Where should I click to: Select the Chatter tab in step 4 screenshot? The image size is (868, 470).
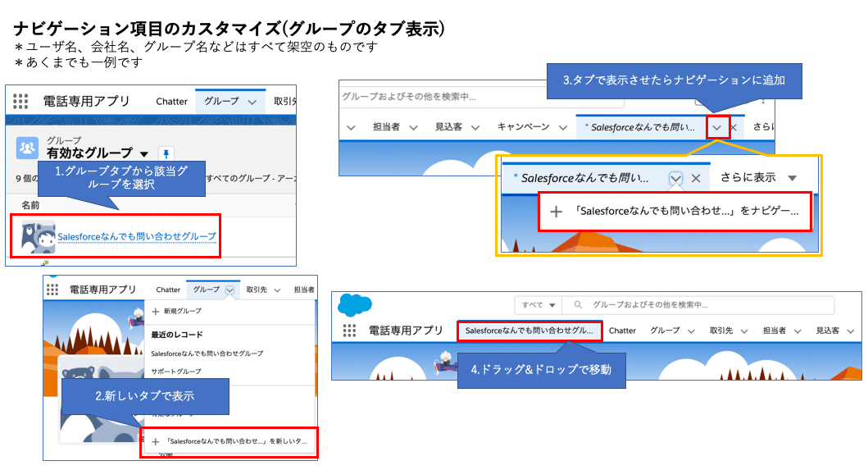click(x=622, y=331)
